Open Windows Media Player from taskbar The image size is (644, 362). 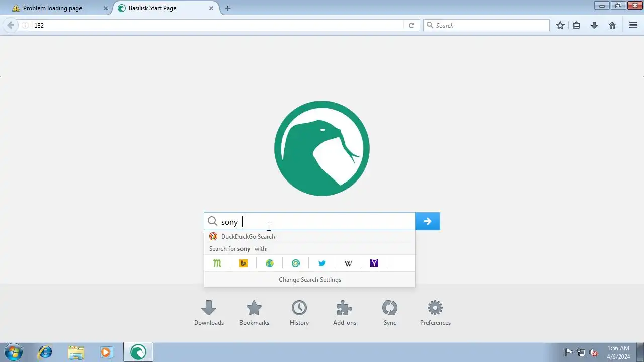pos(106,352)
